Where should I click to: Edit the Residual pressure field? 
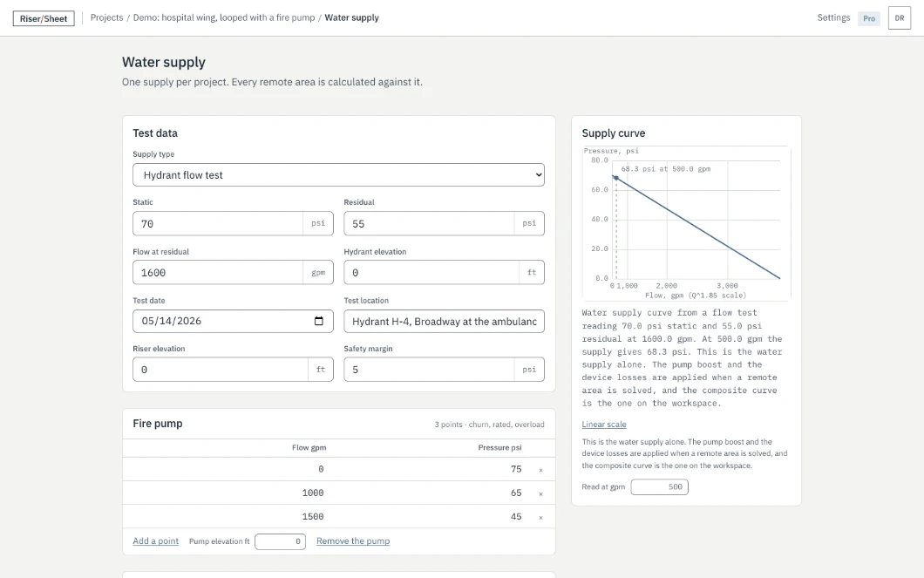(x=429, y=223)
